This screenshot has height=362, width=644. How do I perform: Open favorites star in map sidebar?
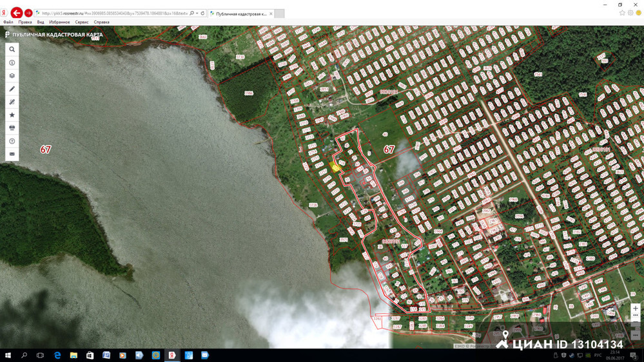click(x=12, y=115)
